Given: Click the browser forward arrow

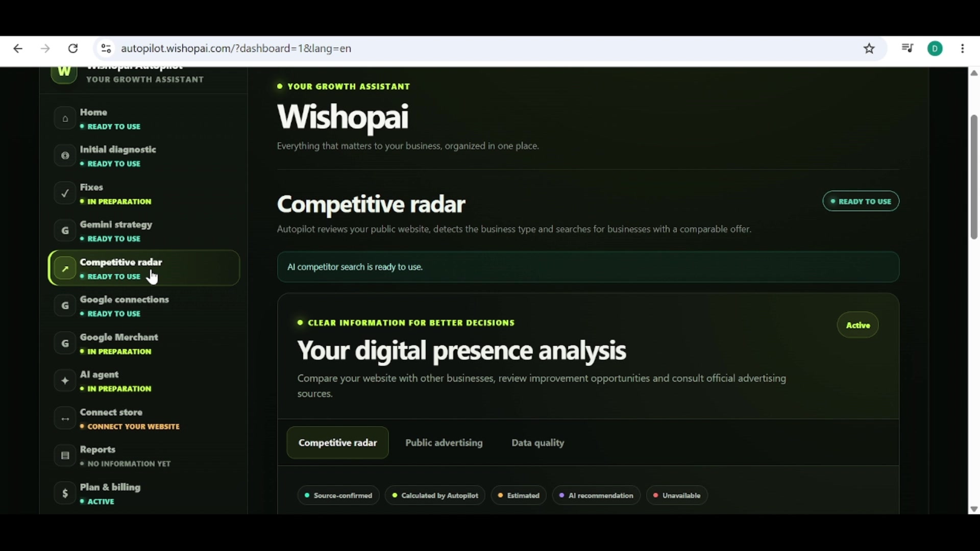Looking at the screenshot, I should coord(45,48).
